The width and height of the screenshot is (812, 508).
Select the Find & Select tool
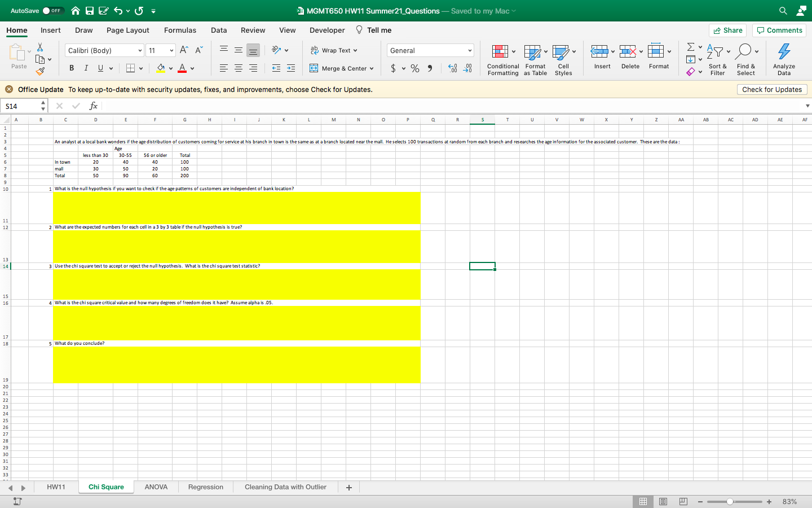click(746, 59)
